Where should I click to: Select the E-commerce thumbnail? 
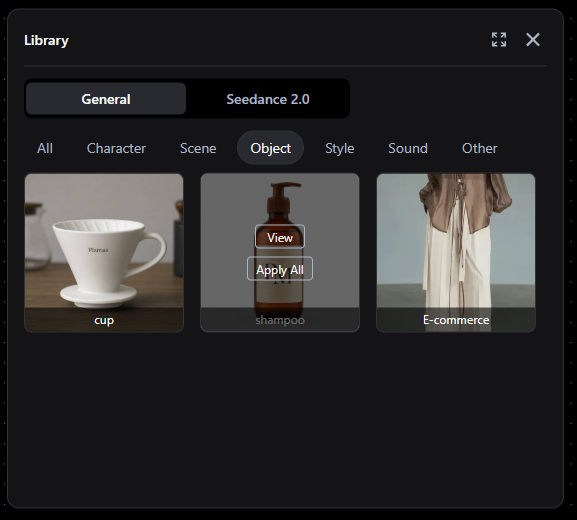(456, 253)
